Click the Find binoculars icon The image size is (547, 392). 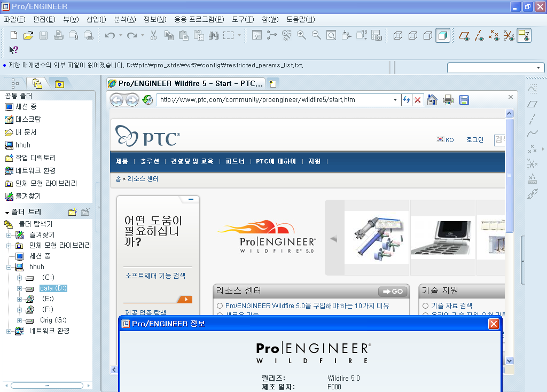point(214,35)
